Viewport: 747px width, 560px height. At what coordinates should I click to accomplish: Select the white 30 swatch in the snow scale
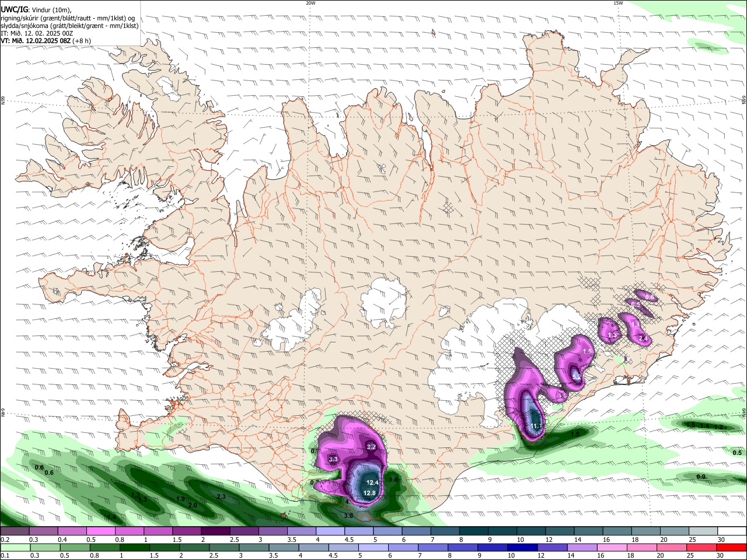point(732,531)
